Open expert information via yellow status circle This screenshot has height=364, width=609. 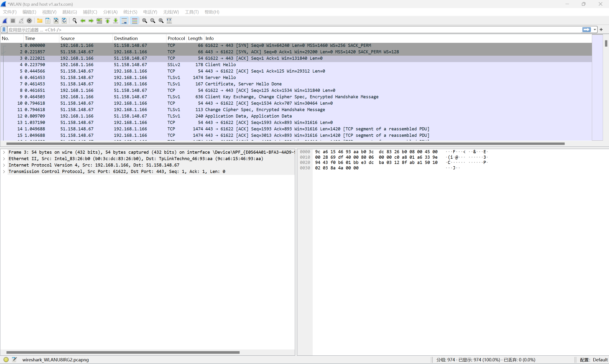[x=6, y=360]
